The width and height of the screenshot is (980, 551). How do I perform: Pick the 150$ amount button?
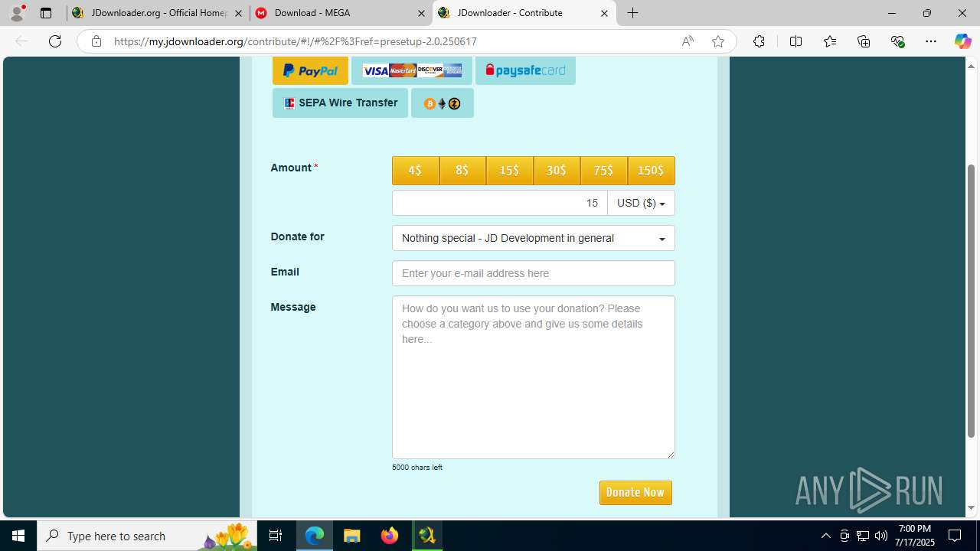point(652,171)
